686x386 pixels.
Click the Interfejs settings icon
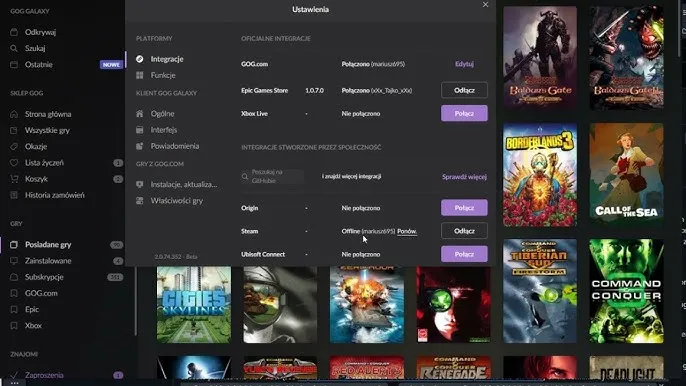tap(140, 130)
